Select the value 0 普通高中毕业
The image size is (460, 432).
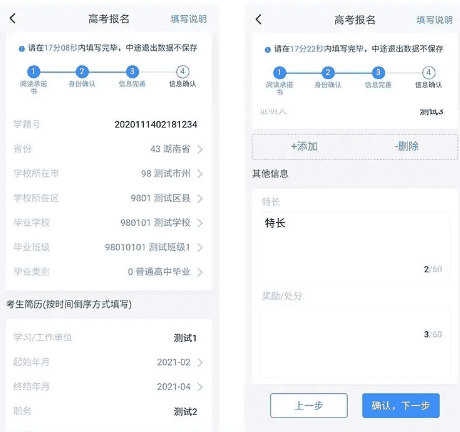[159, 272]
